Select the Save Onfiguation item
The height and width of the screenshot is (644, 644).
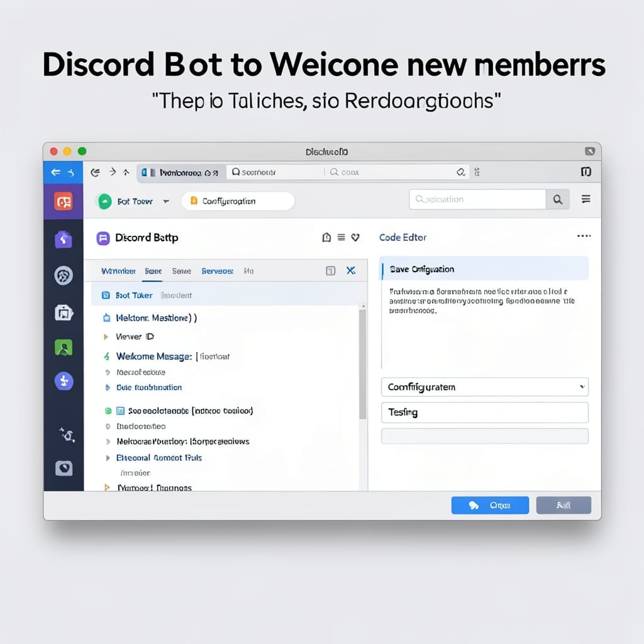tap(484, 269)
